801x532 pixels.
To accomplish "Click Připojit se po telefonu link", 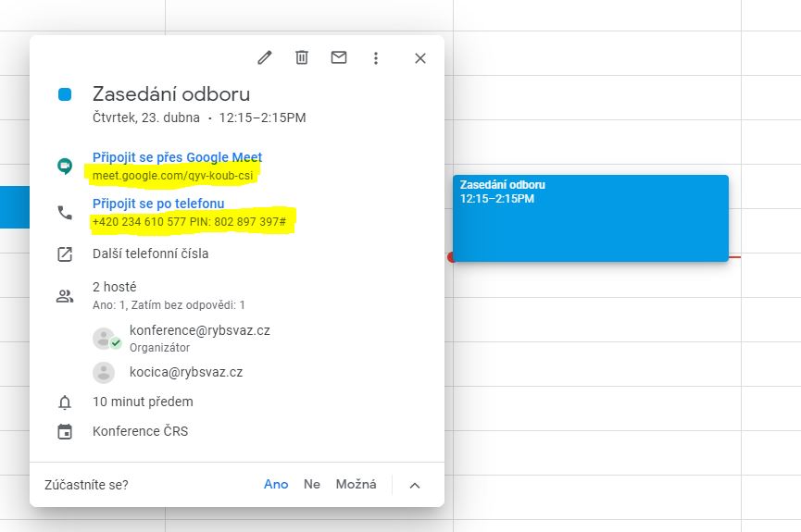I will tap(158, 204).
